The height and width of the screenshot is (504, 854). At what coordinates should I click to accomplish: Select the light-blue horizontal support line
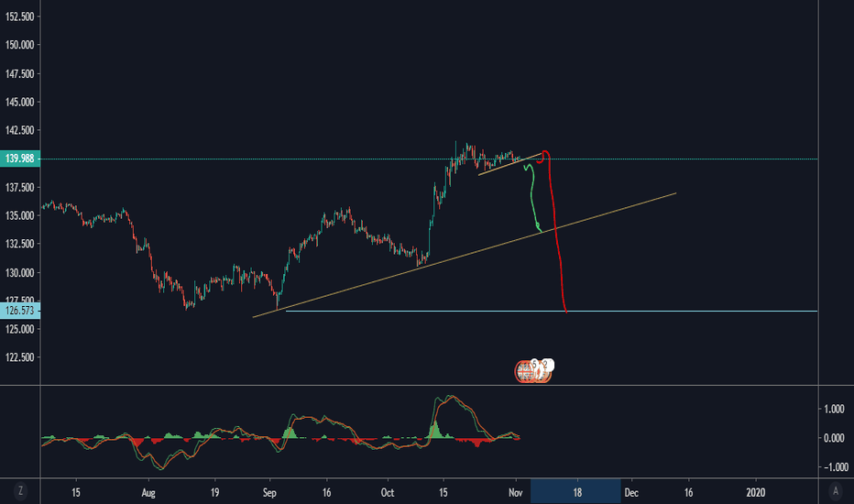pyautogui.click(x=552, y=312)
